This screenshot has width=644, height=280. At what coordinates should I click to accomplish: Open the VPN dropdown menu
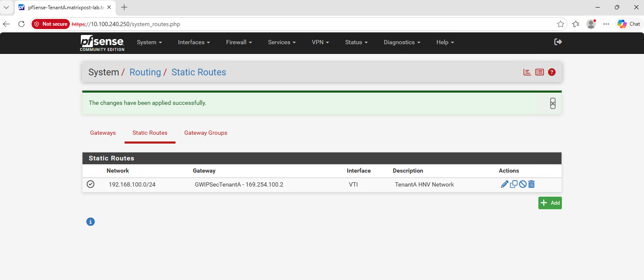point(320,42)
